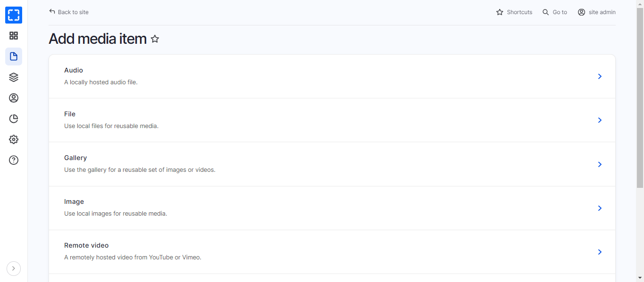644x282 pixels.
Task: Open the People user icon in sidebar
Action: (14, 98)
